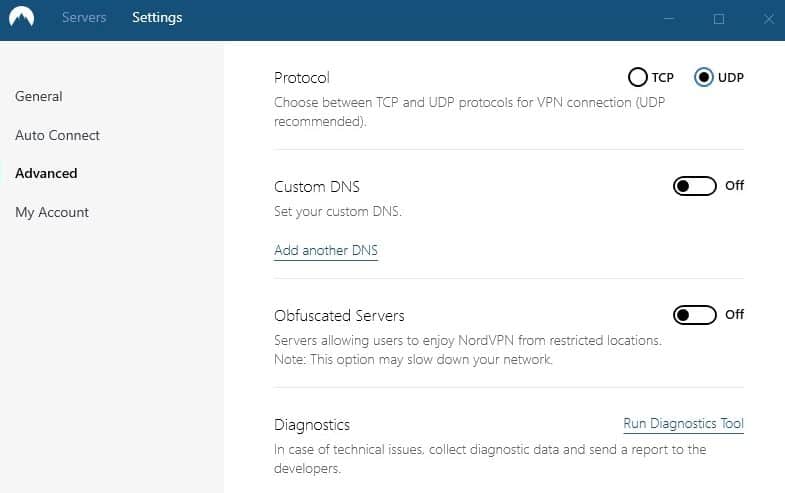
Task: Click the Add another DNS link
Action: click(326, 250)
